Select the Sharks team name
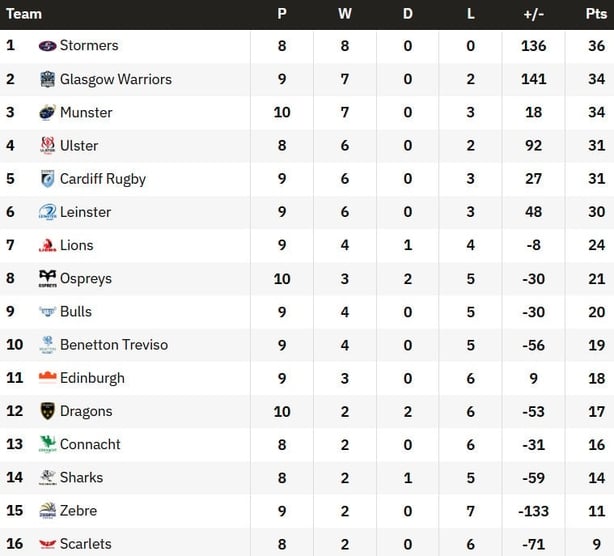614x556 pixels. 81,478
